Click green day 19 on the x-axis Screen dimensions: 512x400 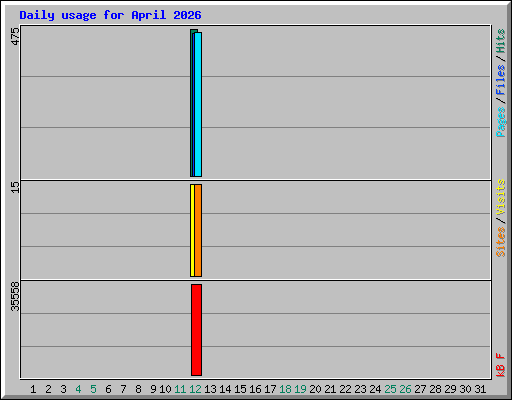click(x=300, y=389)
